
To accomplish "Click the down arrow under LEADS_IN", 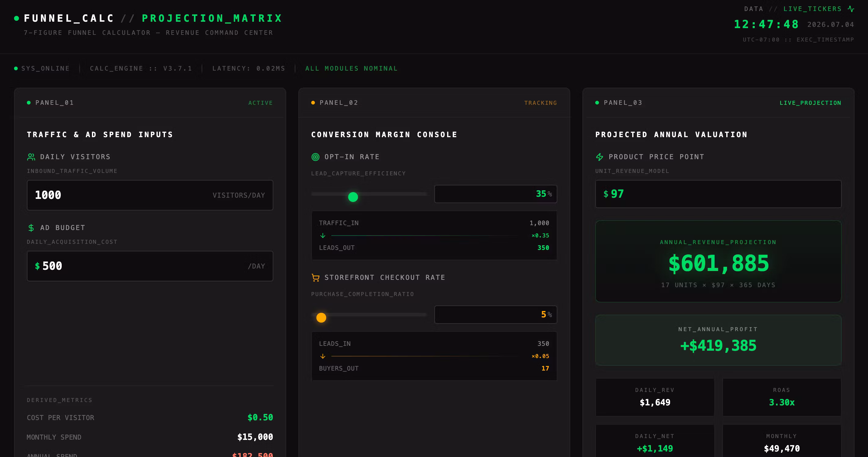I will pyautogui.click(x=323, y=356).
